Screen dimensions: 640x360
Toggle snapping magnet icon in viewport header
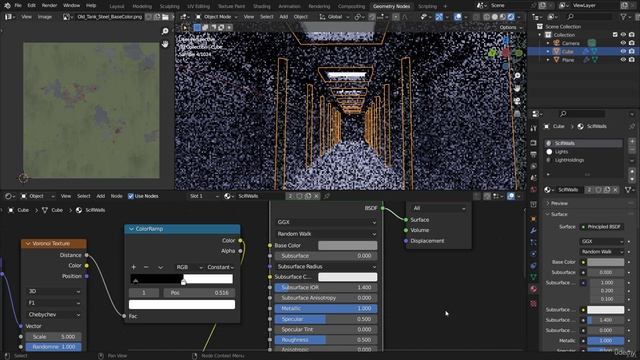tap(372, 17)
